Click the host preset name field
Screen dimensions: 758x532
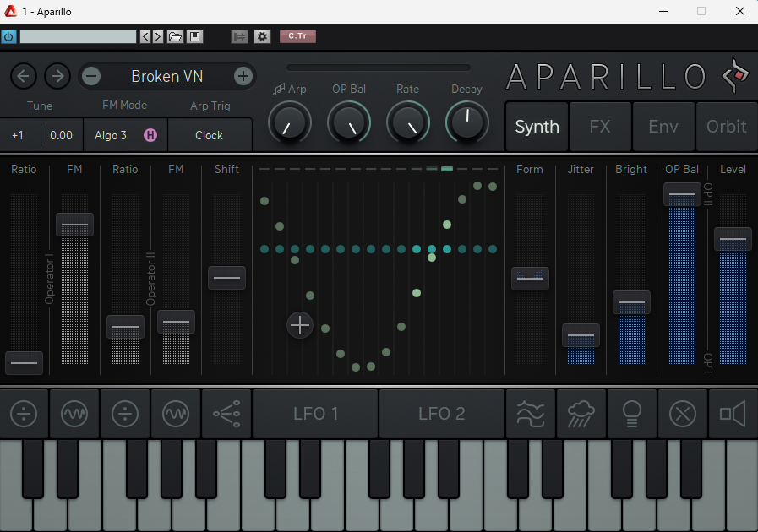(x=78, y=36)
